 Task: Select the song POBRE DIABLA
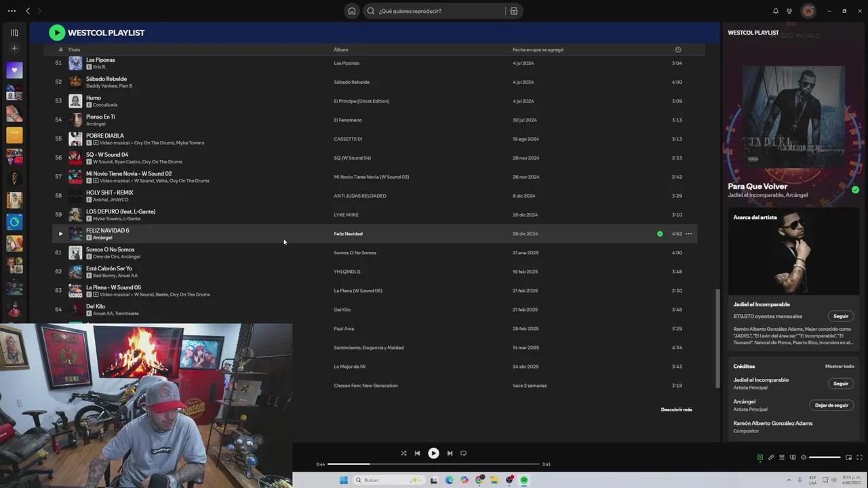(105, 136)
